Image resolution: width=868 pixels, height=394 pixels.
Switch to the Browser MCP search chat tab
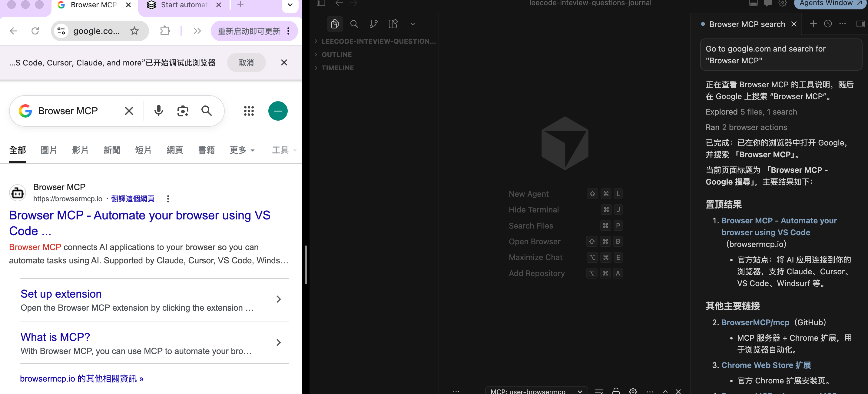click(x=747, y=24)
